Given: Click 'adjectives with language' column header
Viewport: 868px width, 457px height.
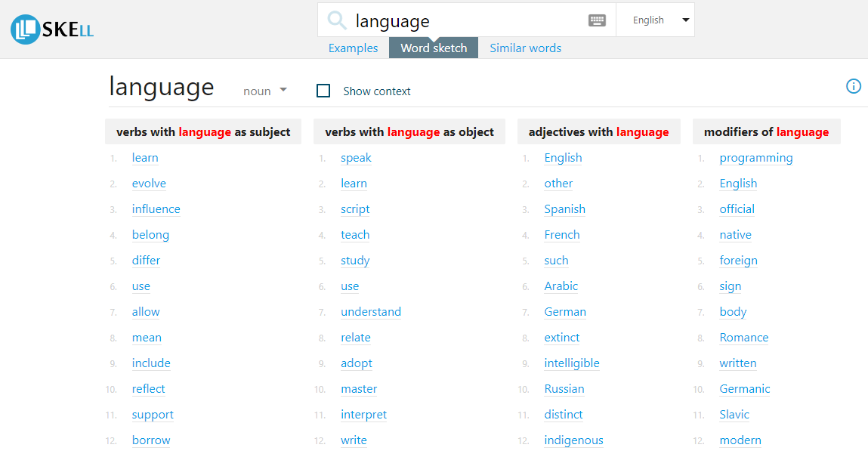Looking at the screenshot, I should click(598, 131).
